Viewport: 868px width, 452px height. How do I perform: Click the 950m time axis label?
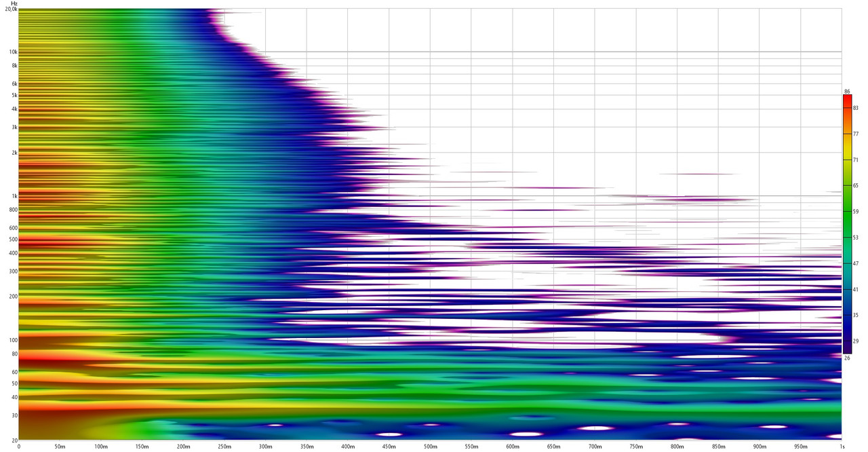tap(801, 447)
